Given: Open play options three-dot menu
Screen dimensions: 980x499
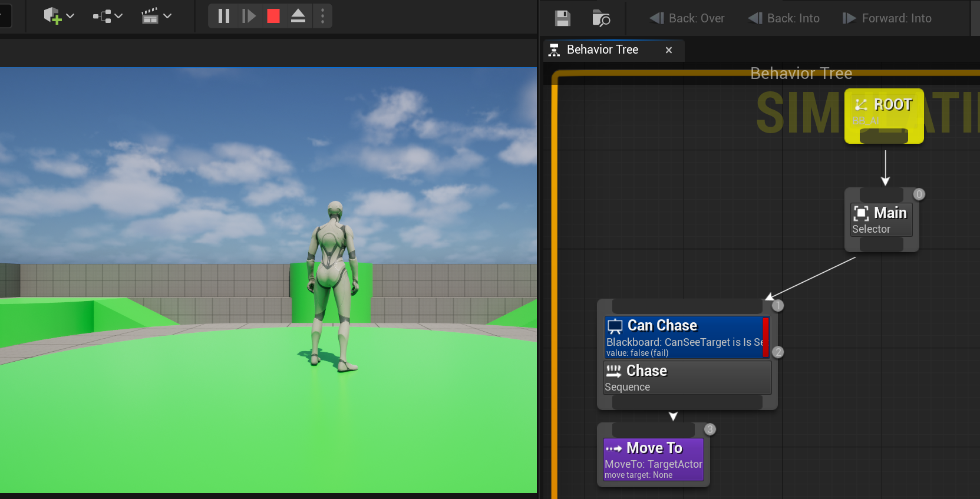Looking at the screenshot, I should click(x=322, y=16).
